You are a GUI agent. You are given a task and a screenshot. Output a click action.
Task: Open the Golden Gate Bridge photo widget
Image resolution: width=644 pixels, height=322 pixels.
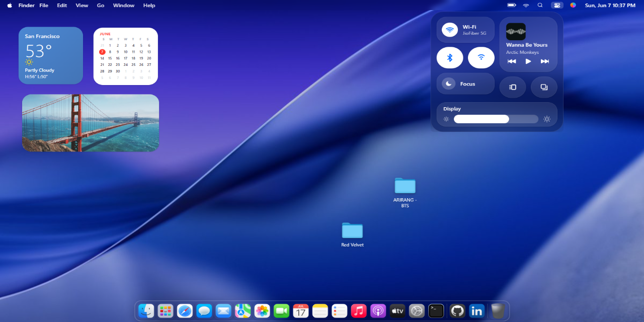coord(91,123)
